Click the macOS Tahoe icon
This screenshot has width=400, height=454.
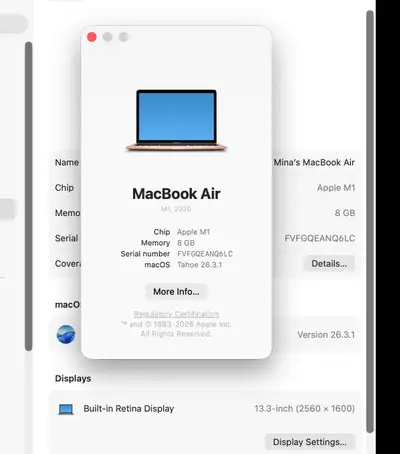[66, 334]
